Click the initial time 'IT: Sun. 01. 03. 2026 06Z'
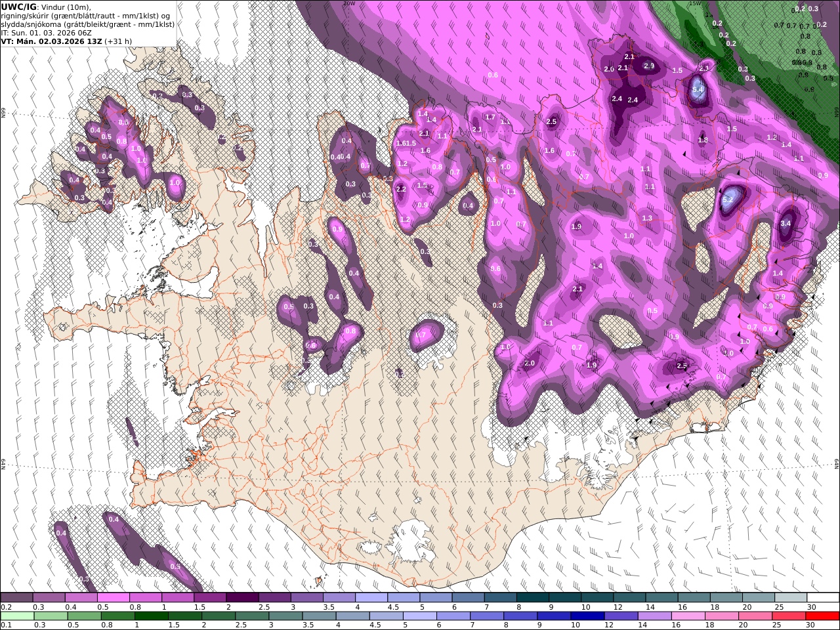840x630 pixels. (46, 32)
